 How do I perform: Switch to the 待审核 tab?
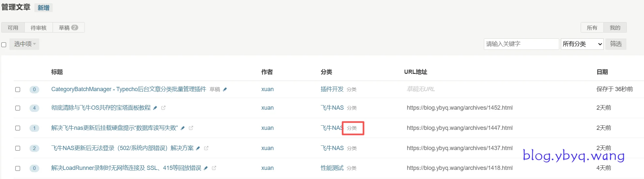click(x=38, y=28)
